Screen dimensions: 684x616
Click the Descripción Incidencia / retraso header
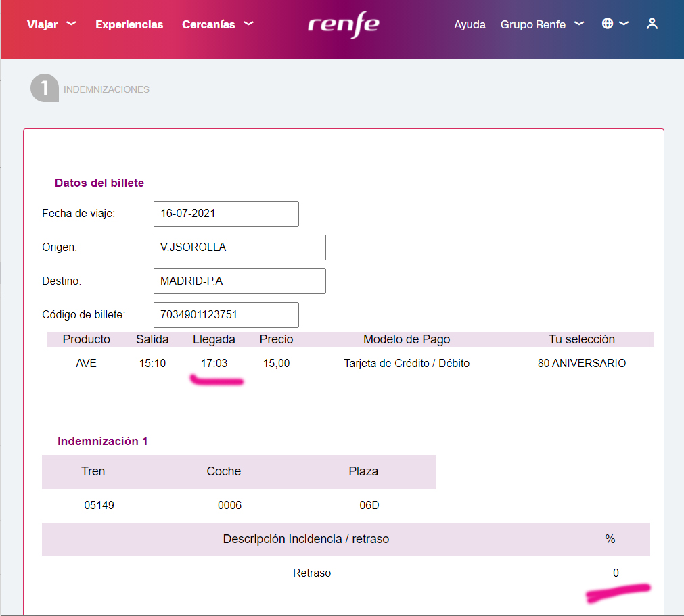(x=306, y=539)
